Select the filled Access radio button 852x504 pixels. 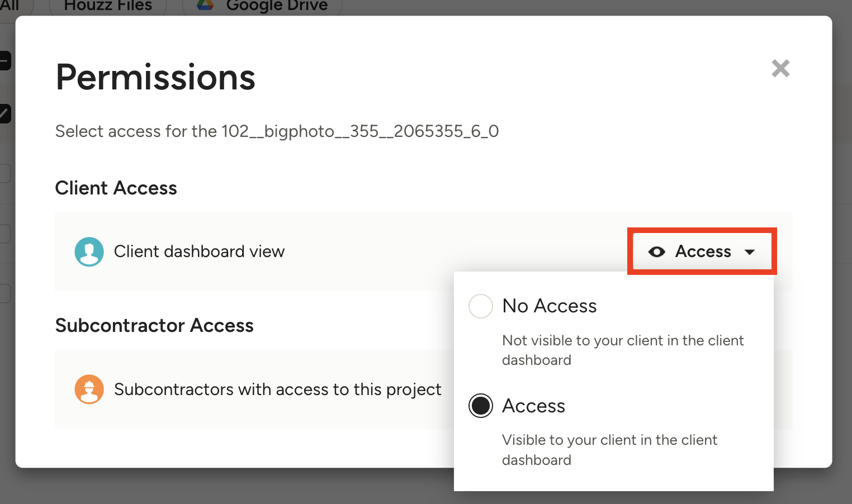481,406
